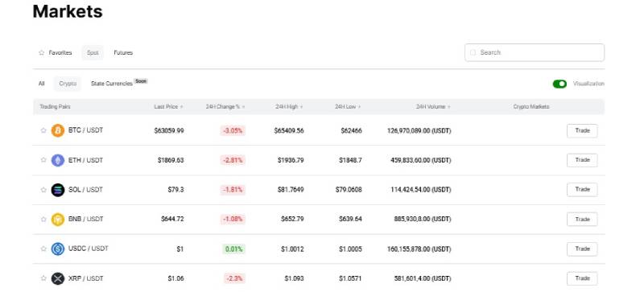Trade the BNB / USDT pair
Image resolution: width=644 pixels, height=292 pixels.
click(x=582, y=220)
